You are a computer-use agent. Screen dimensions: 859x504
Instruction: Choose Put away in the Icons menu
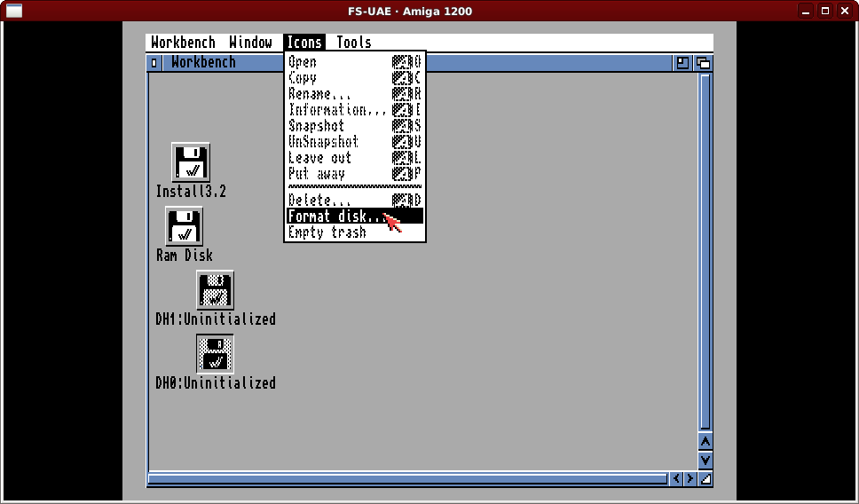click(x=355, y=174)
